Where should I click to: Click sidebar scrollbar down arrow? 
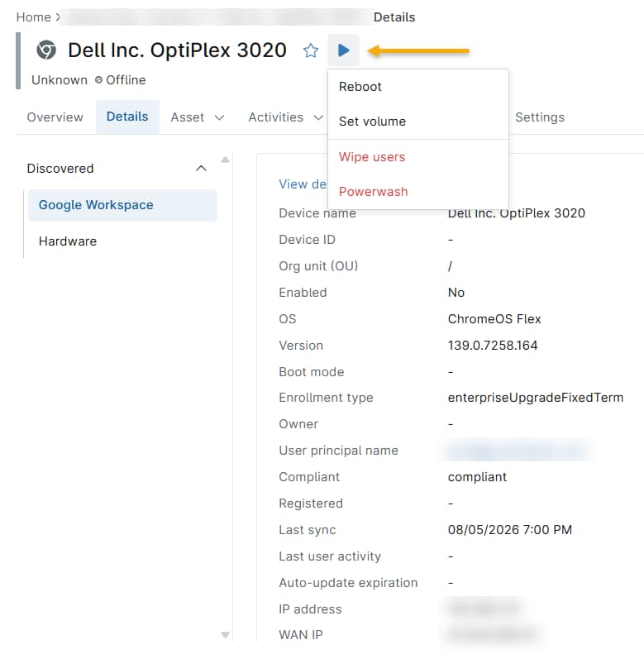pyautogui.click(x=225, y=635)
